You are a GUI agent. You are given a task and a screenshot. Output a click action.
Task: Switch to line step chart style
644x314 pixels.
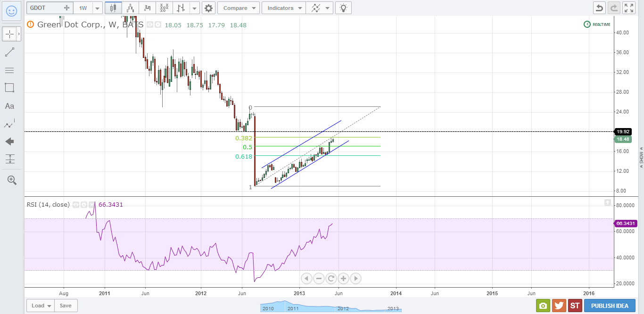(148, 8)
